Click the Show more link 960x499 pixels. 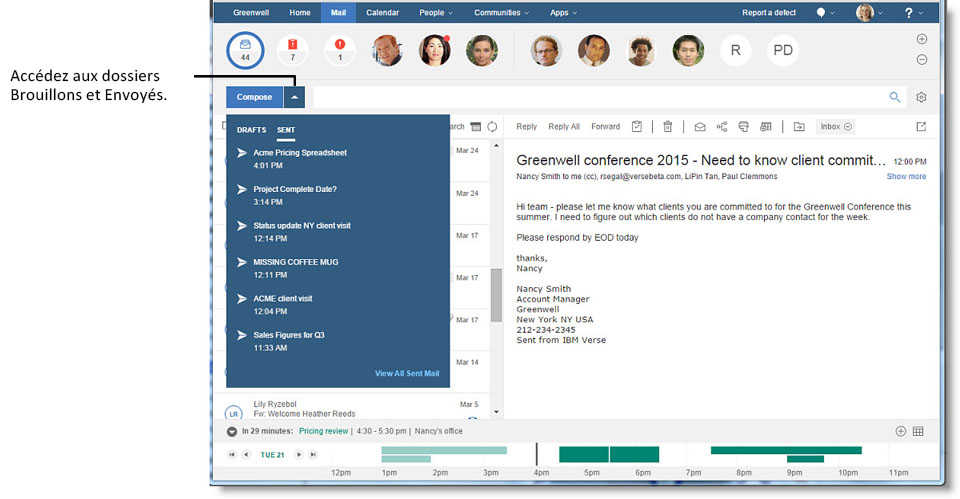click(x=906, y=176)
